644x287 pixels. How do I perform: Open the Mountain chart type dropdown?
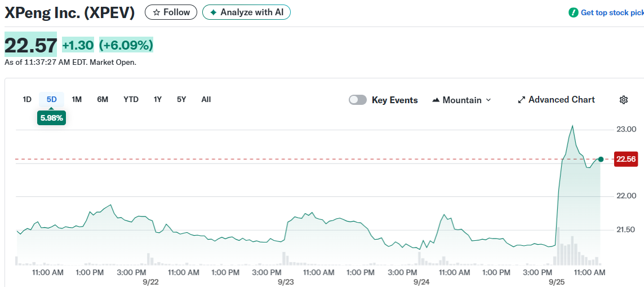[461, 100]
